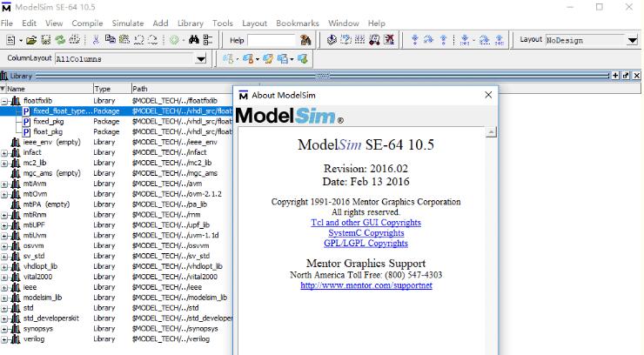The height and width of the screenshot is (355, 644).
Task: Select the std_developerskit library row
Action: [117, 318]
